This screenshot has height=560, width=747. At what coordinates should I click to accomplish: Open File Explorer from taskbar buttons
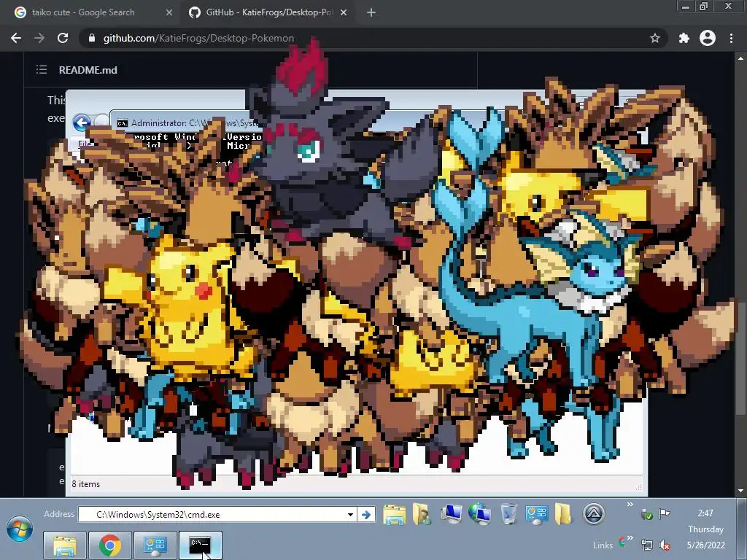65,545
